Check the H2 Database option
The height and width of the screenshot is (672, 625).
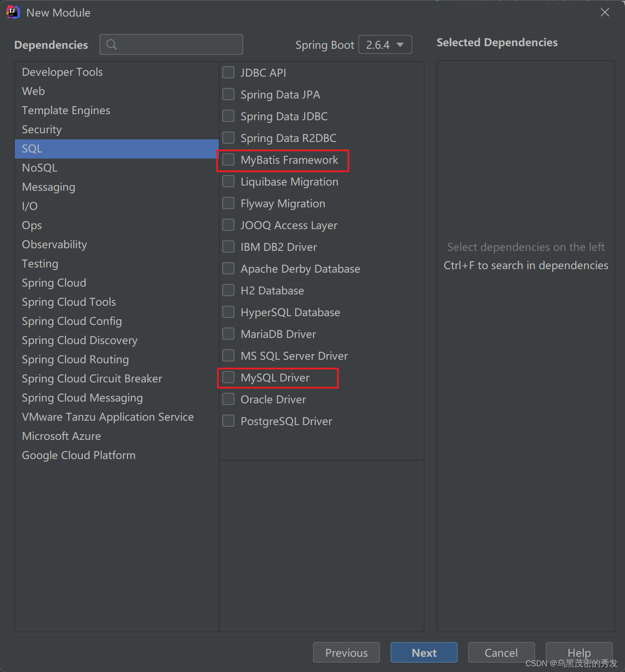pyautogui.click(x=228, y=290)
